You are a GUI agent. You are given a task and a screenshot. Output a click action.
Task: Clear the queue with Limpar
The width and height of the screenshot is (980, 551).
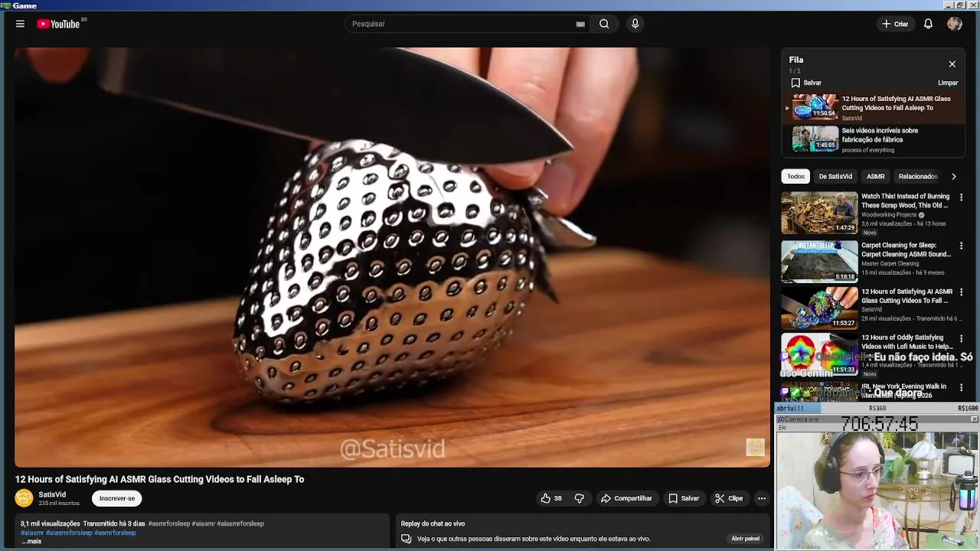click(948, 83)
